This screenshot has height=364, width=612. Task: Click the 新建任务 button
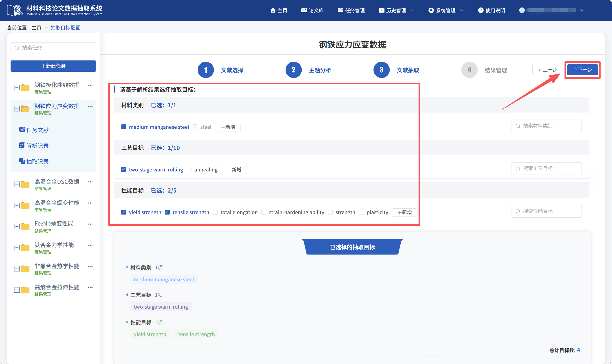[53, 66]
